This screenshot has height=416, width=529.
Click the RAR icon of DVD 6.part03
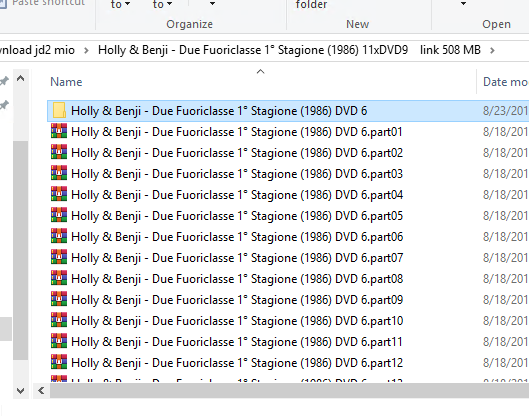(x=59, y=173)
